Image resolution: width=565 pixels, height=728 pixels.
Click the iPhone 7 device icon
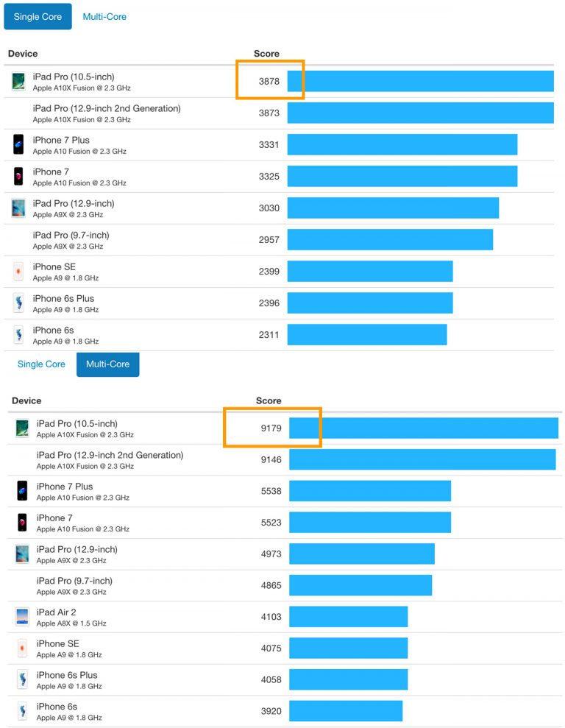18,176
